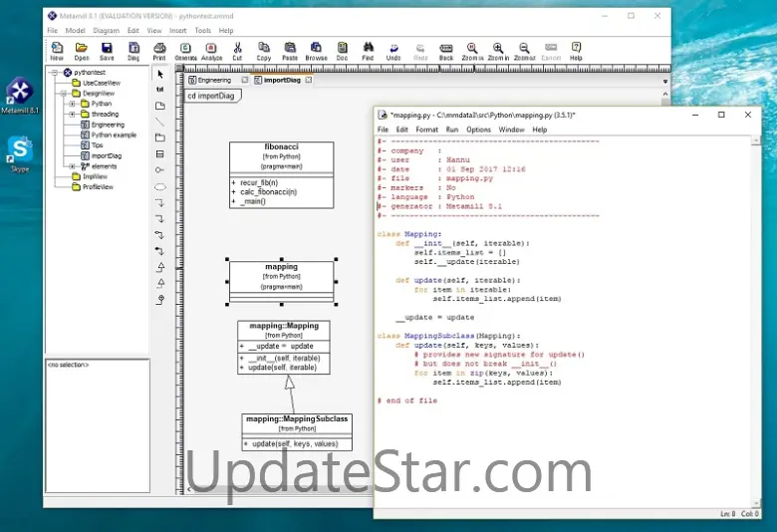Open the tab list dropdown arrow at the right of the diagram tabs

pyautogui.click(x=665, y=82)
